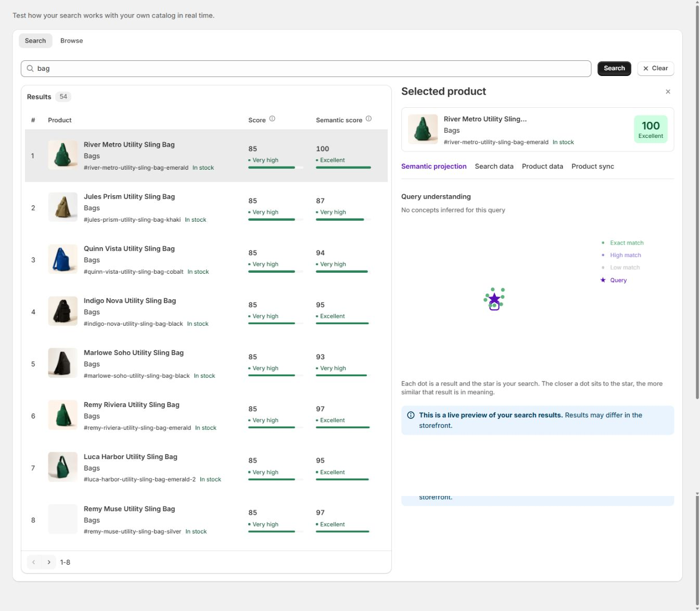The image size is (700, 611).
Task: Select Remy Muse Utility Sling Bag placeholder thumbnail
Action: [62, 519]
